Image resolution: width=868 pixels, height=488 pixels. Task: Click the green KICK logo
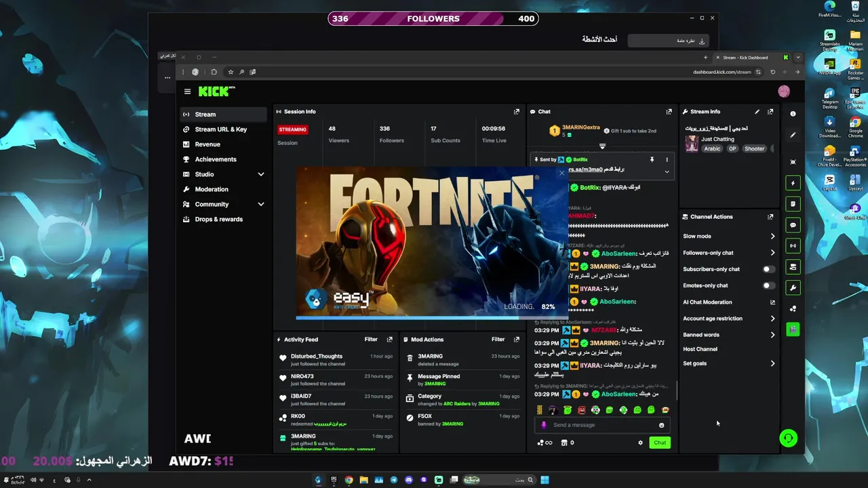pos(216,91)
